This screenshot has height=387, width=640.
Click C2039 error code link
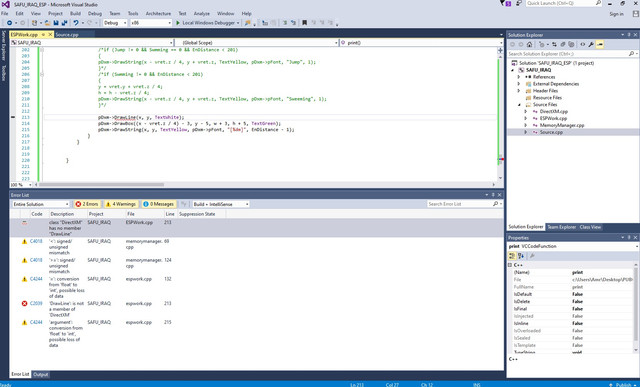tap(36, 303)
